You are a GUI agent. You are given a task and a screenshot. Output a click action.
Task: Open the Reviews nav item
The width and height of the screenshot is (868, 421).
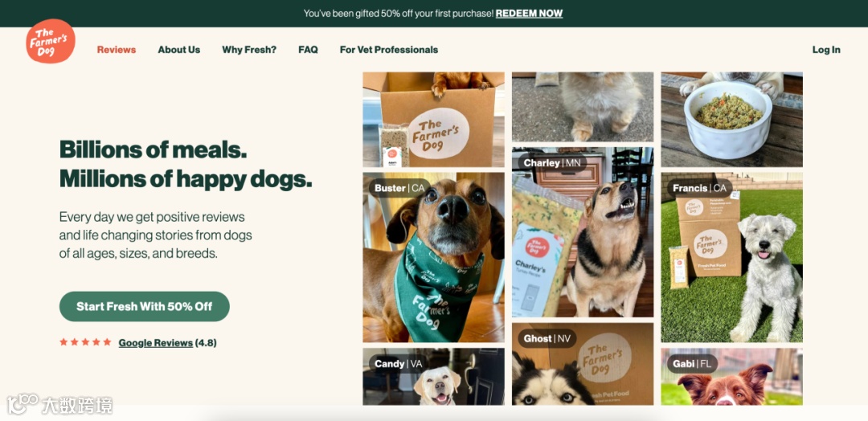point(117,50)
